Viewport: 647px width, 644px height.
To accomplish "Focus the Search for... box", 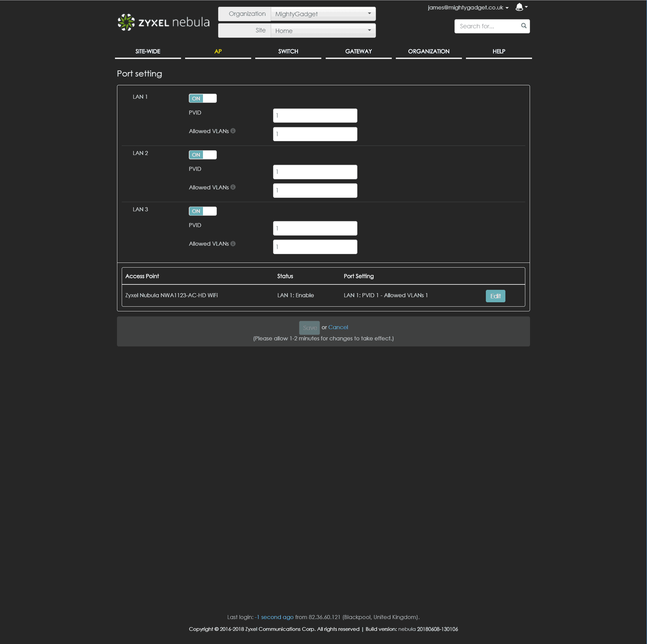I will (487, 26).
